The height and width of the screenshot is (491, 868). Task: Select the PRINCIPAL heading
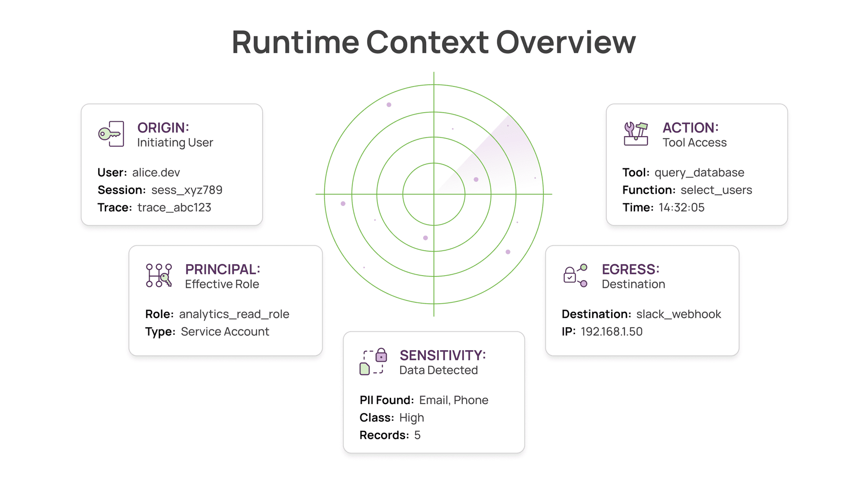click(x=222, y=269)
